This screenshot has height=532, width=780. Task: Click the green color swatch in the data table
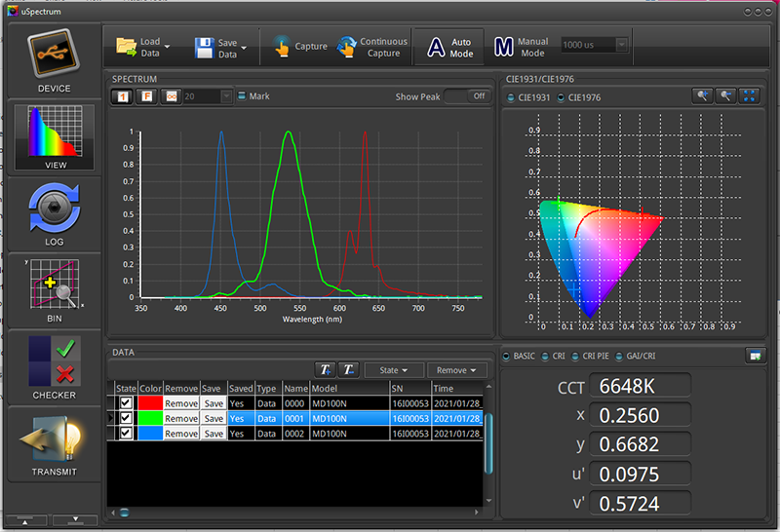[x=149, y=418]
